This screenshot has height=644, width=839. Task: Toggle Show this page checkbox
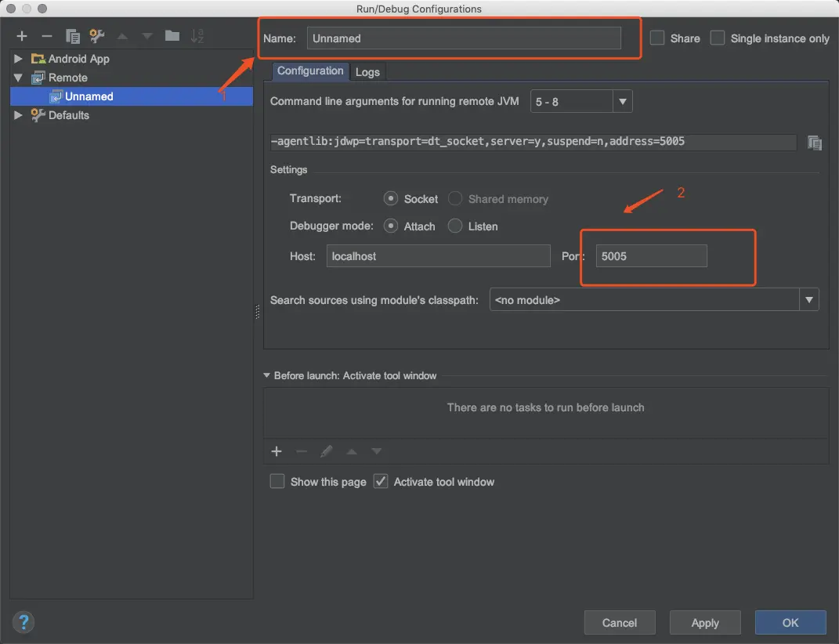277,481
